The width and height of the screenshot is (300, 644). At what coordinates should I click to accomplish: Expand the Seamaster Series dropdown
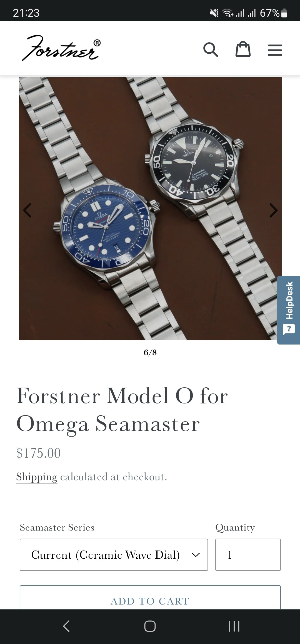tap(114, 555)
